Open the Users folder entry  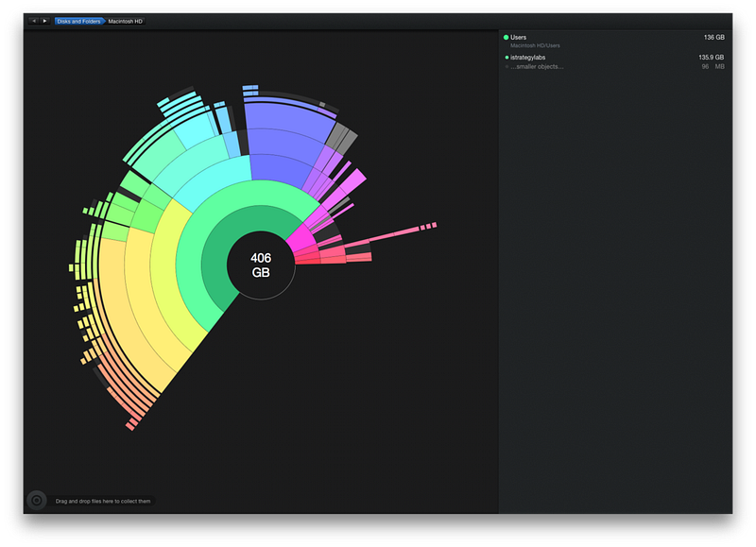pos(613,41)
